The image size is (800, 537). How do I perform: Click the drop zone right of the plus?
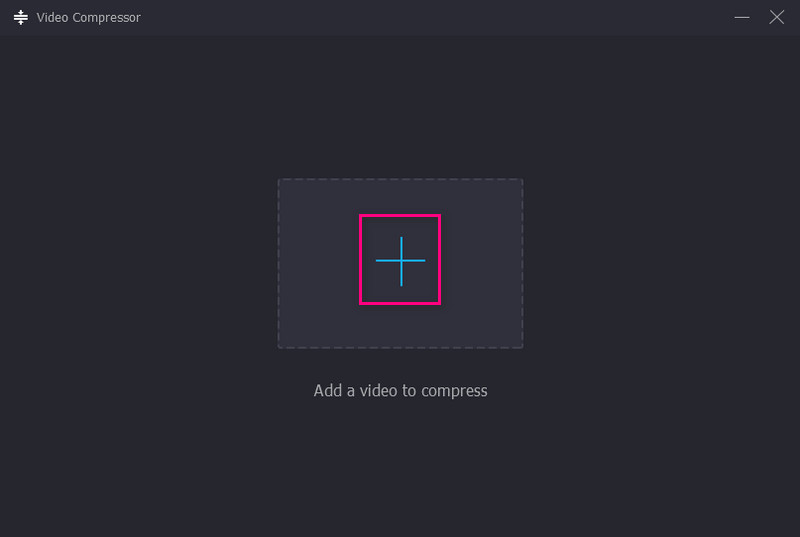[482, 262]
